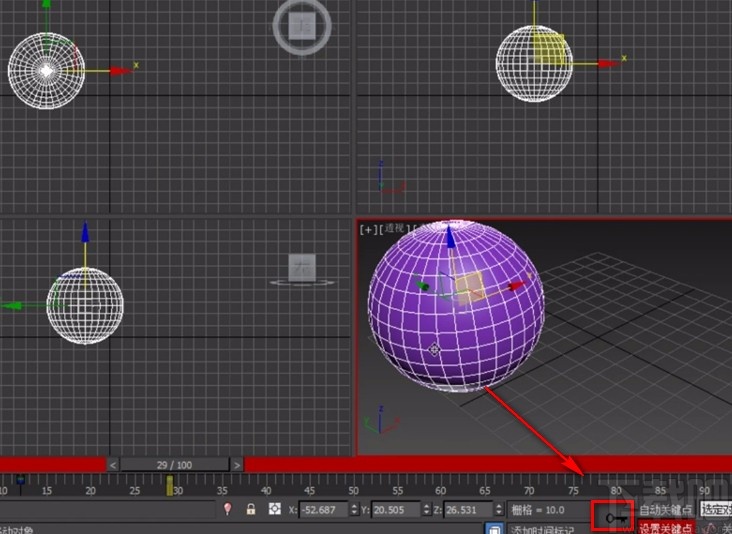Click the pivot marker on the purple sphere

(x=434, y=349)
